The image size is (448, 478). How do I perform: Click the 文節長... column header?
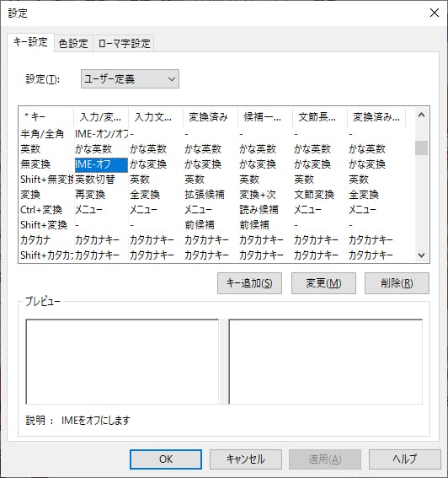[320, 116]
